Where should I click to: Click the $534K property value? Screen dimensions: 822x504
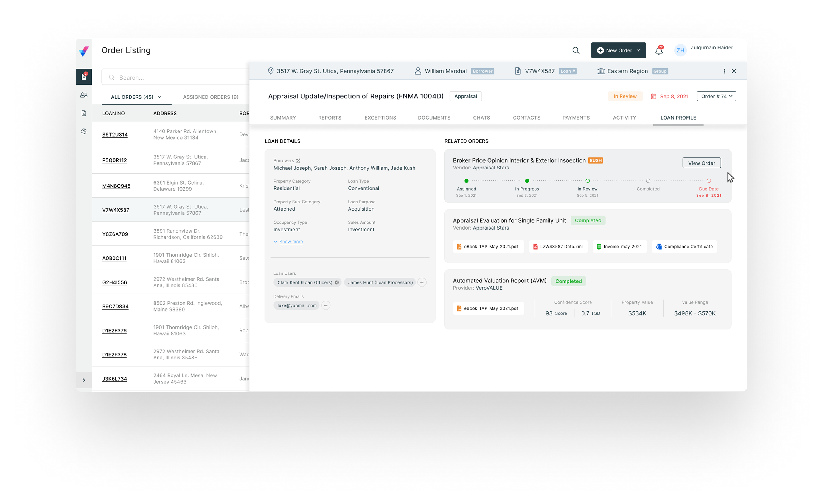tap(637, 313)
